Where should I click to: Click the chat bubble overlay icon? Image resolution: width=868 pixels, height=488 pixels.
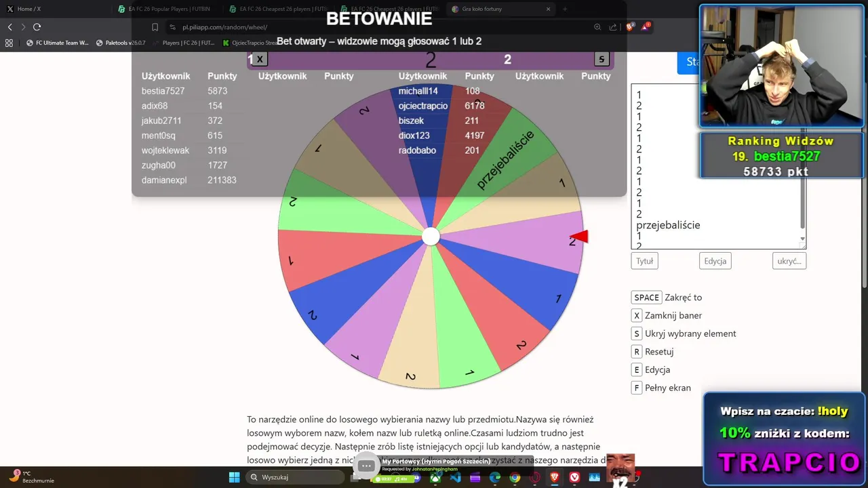click(x=366, y=466)
